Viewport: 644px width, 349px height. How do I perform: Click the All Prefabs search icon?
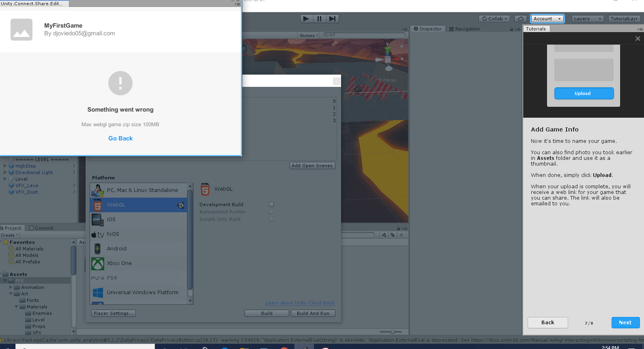[11, 262]
